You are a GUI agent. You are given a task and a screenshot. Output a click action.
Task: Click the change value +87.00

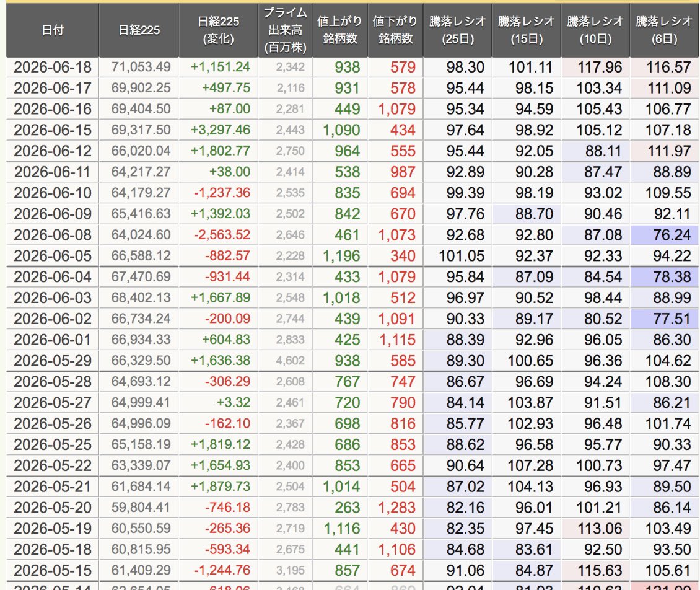click(231, 109)
